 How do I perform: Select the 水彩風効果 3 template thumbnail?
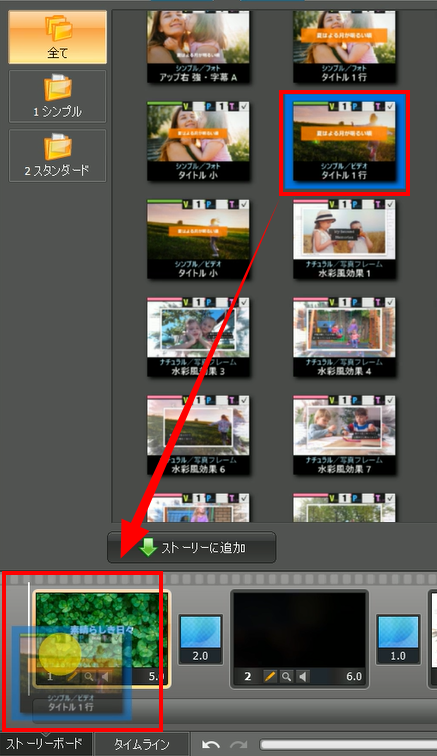pyautogui.click(x=198, y=337)
